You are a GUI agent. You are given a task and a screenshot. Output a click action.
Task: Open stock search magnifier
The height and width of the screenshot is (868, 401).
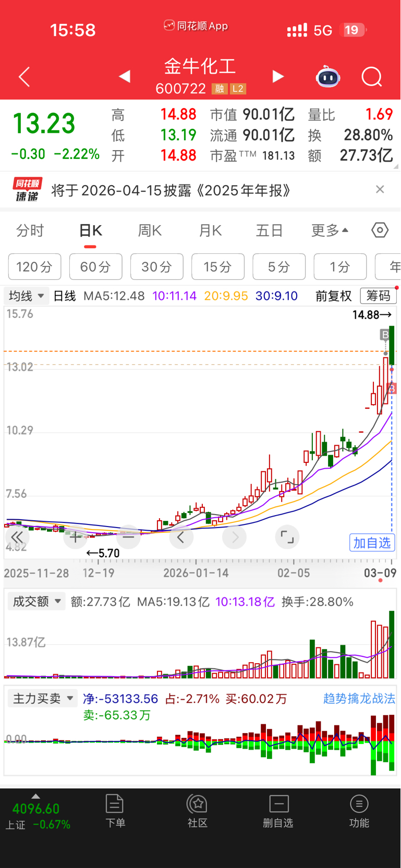pyautogui.click(x=372, y=77)
